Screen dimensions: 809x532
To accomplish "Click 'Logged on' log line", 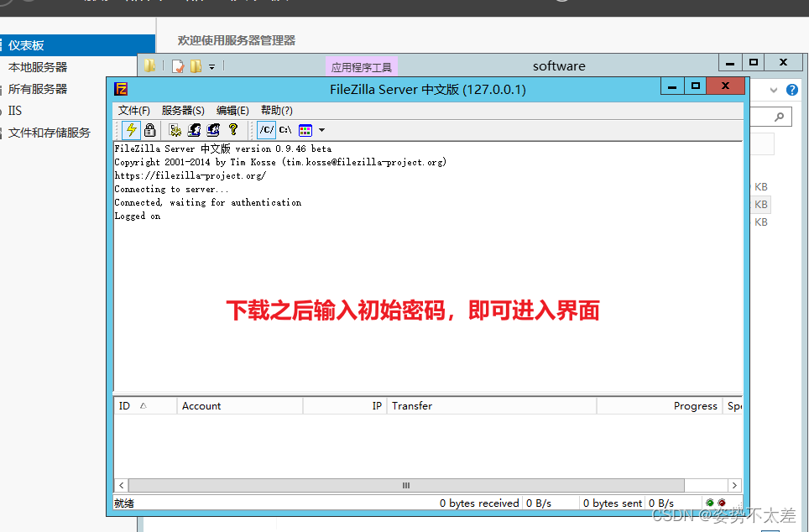I will click(x=138, y=216).
